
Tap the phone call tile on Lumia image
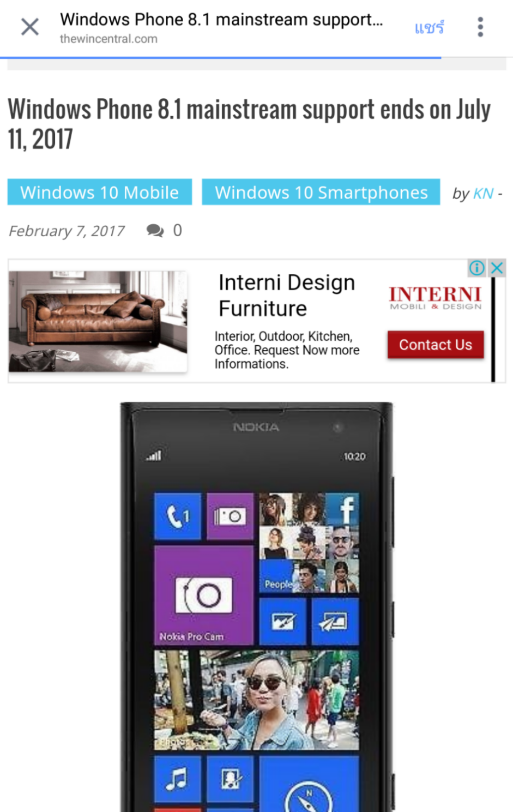coord(178,516)
